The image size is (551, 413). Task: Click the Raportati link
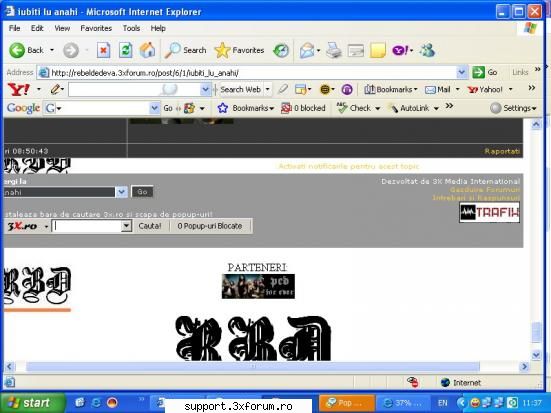pos(502,151)
